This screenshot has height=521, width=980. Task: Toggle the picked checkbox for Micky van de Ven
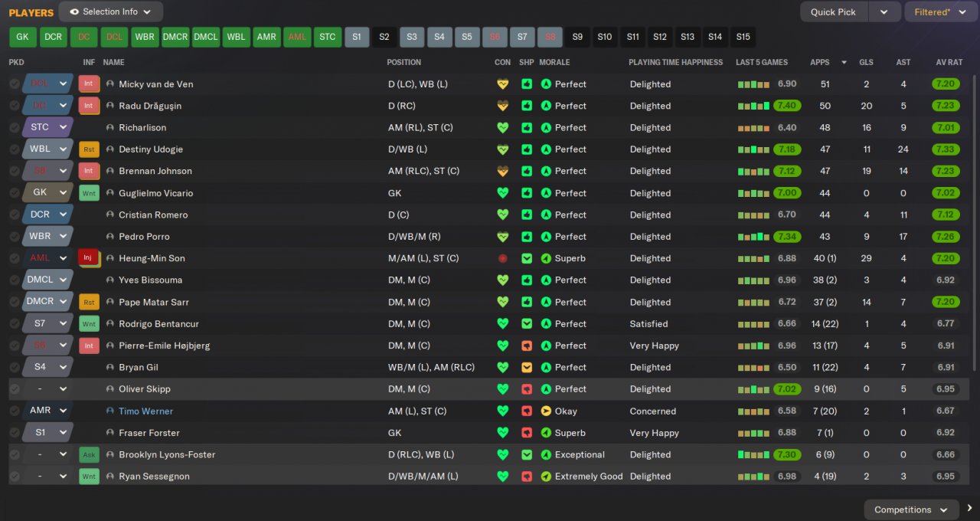(x=15, y=84)
